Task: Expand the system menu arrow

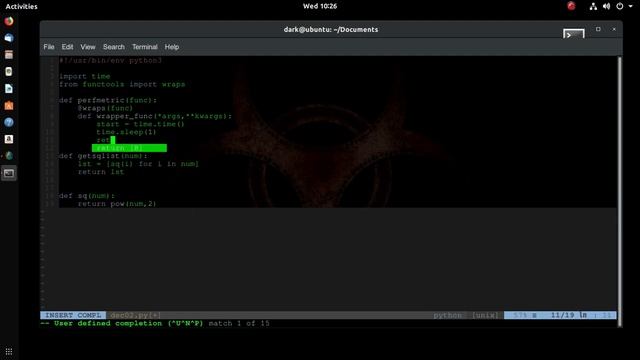Action: (x=630, y=6)
